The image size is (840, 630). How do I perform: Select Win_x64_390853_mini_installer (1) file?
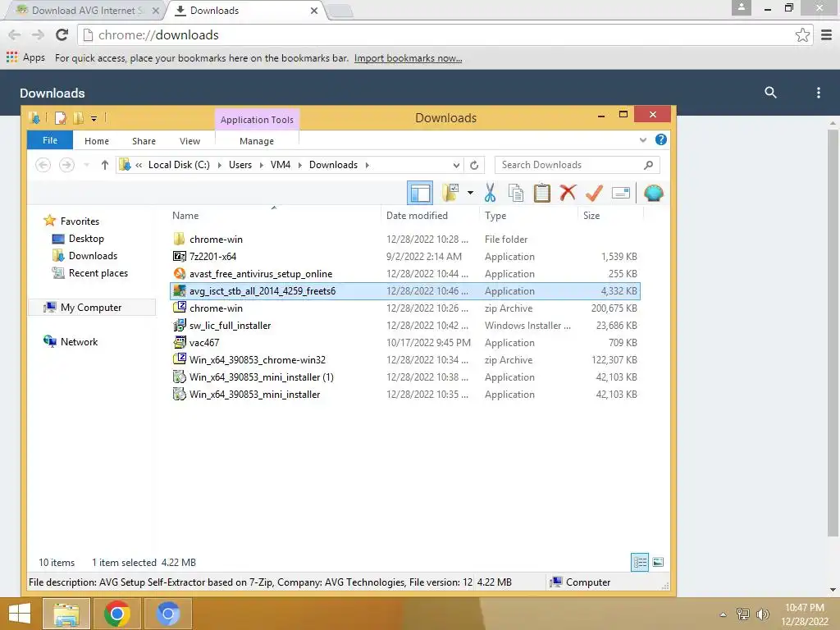[405, 377]
